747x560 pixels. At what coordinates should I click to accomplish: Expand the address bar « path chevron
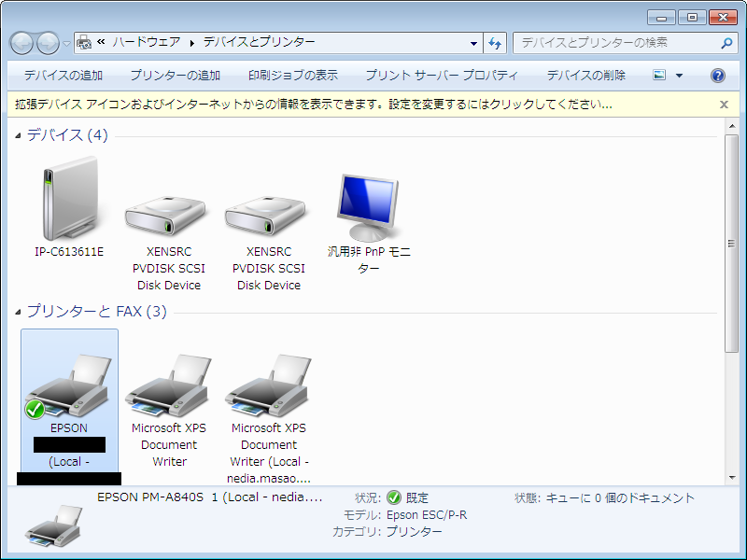101,42
